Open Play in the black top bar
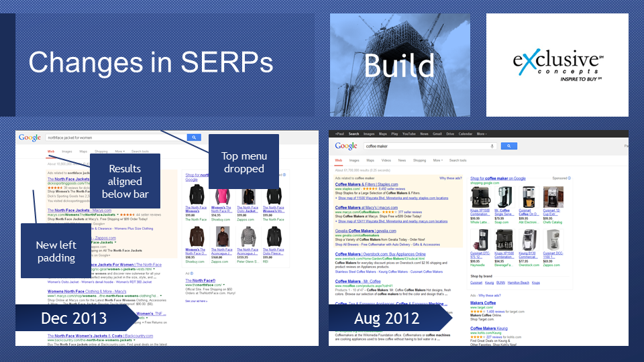Viewport: 644px width, 362px height. pos(394,134)
